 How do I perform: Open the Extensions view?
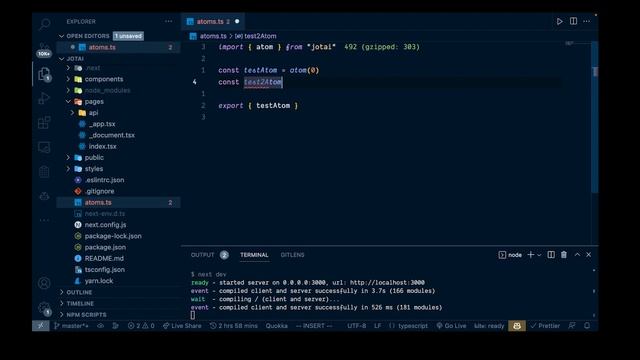[x=44, y=122]
